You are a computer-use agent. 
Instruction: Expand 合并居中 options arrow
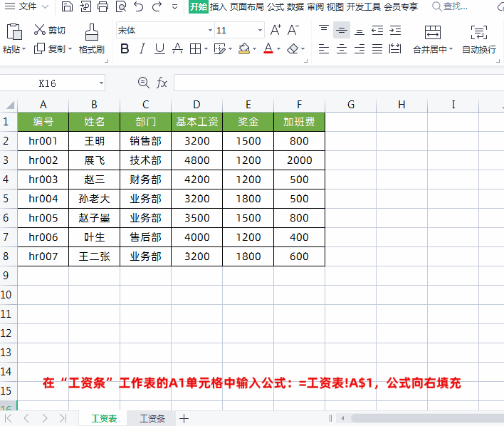[x=451, y=49]
